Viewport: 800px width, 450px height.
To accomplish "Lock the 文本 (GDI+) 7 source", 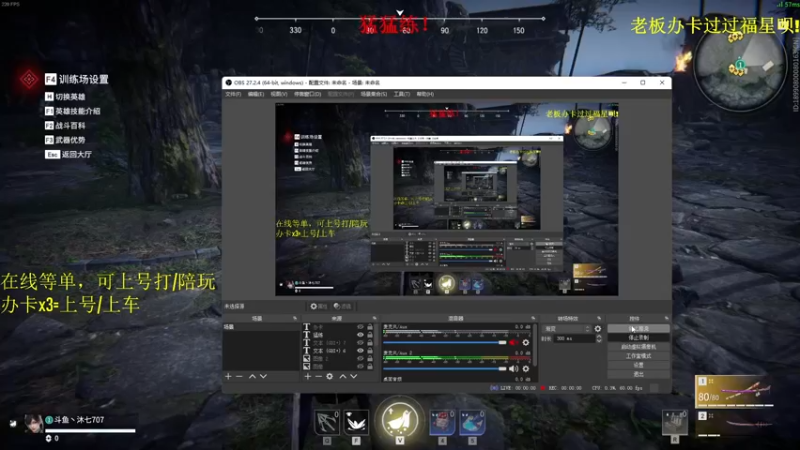I will point(370,343).
